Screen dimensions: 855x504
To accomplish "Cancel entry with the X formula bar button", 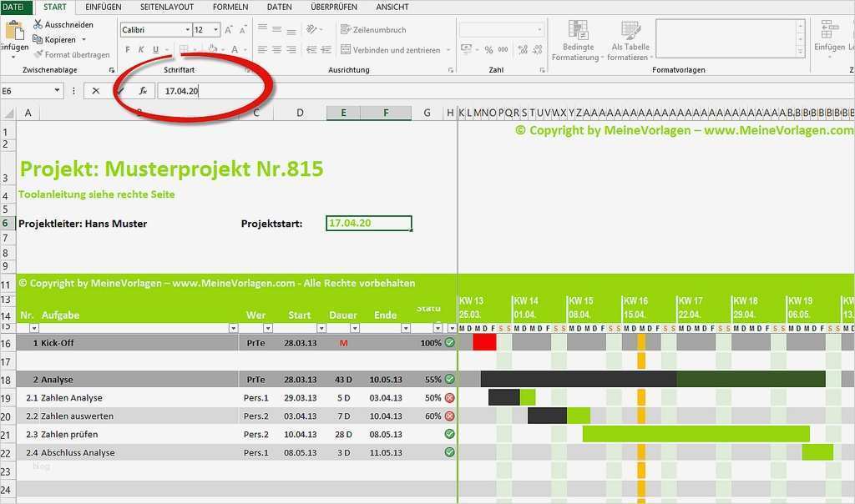I will (x=96, y=91).
